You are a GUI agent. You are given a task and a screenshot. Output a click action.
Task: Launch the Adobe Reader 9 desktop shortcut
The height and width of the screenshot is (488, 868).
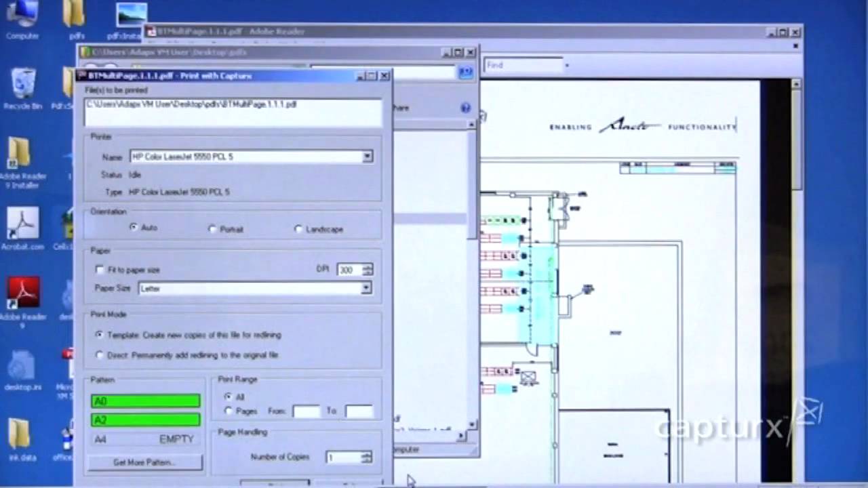tap(22, 303)
